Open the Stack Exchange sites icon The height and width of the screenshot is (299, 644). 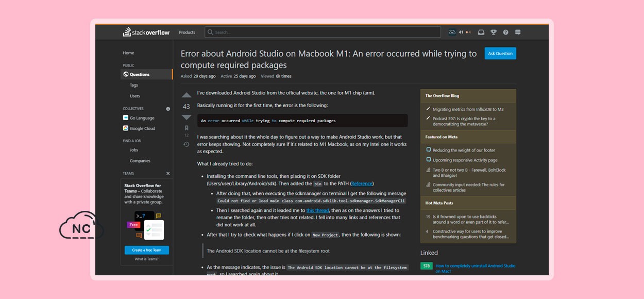[518, 32]
